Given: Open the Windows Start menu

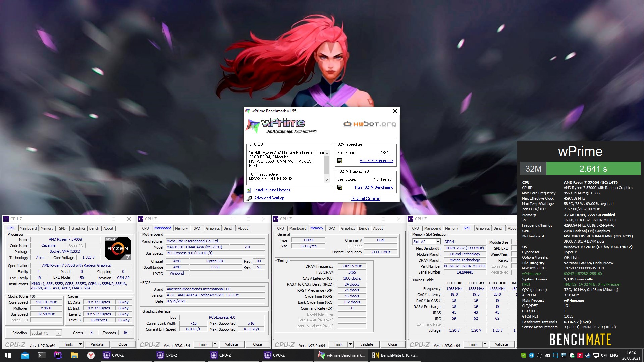Looking at the screenshot, I should click(8, 355).
